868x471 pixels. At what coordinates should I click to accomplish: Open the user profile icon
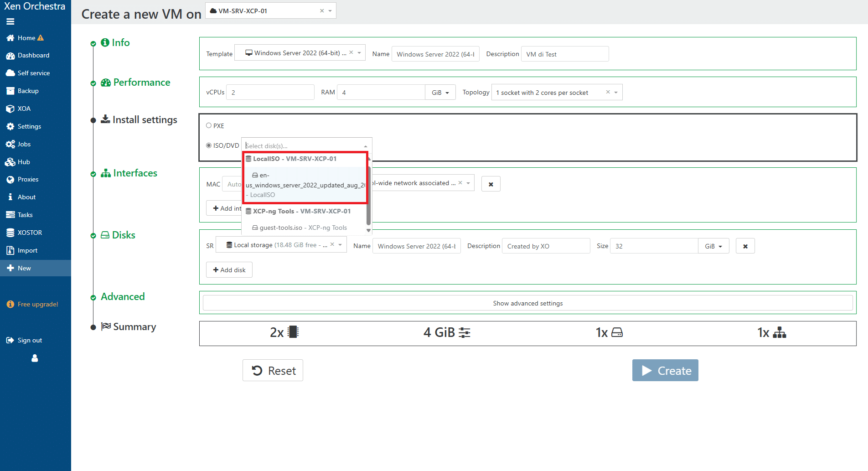[x=35, y=358]
